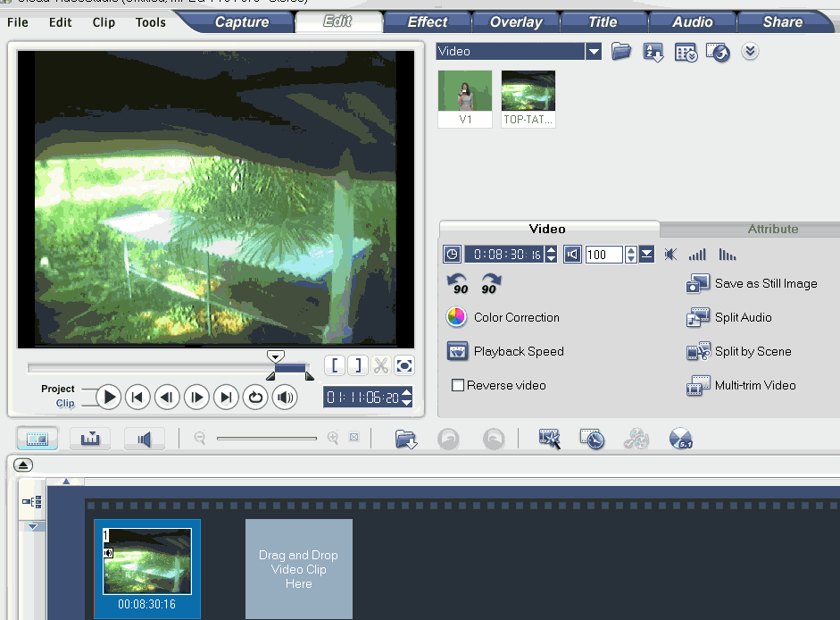
Task: Click the clip duration clock icon
Action: [452, 255]
